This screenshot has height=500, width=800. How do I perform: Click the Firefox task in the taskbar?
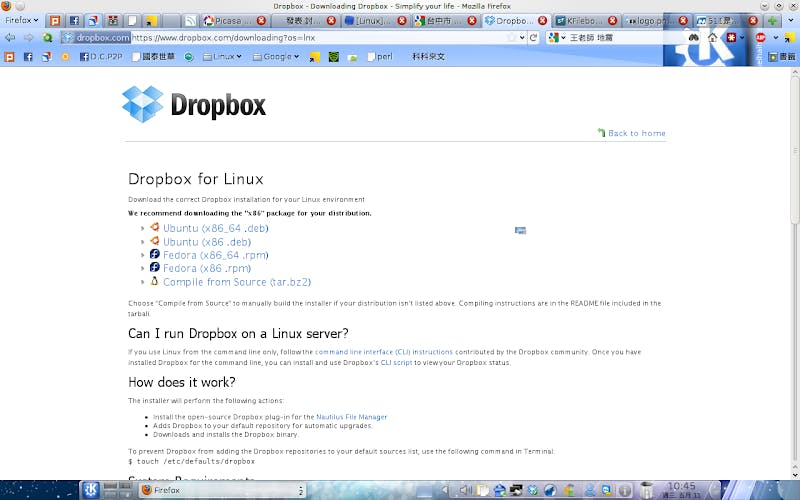coord(222,490)
